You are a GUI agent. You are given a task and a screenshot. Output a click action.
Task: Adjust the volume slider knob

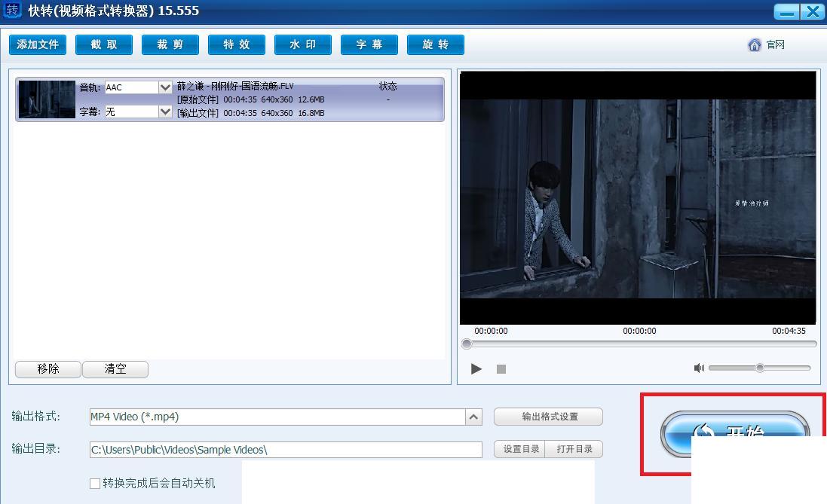point(759,368)
